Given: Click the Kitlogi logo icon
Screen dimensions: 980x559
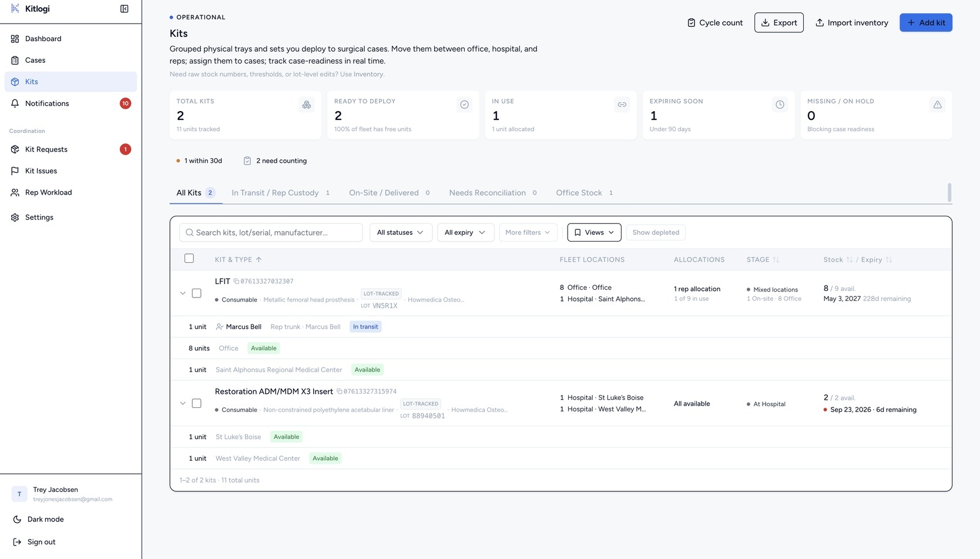Looking at the screenshot, I should click(x=15, y=9).
